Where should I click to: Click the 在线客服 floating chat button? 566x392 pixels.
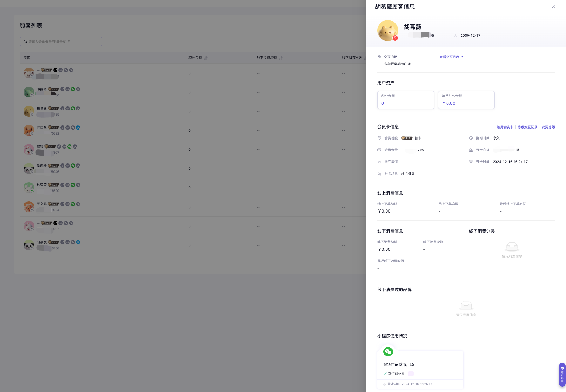pyautogui.click(x=562, y=375)
